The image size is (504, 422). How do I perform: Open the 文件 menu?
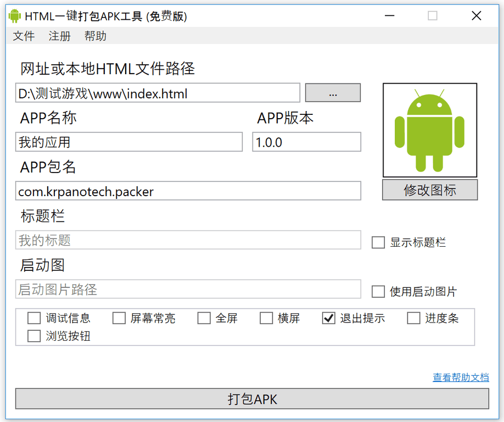click(x=24, y=36)
